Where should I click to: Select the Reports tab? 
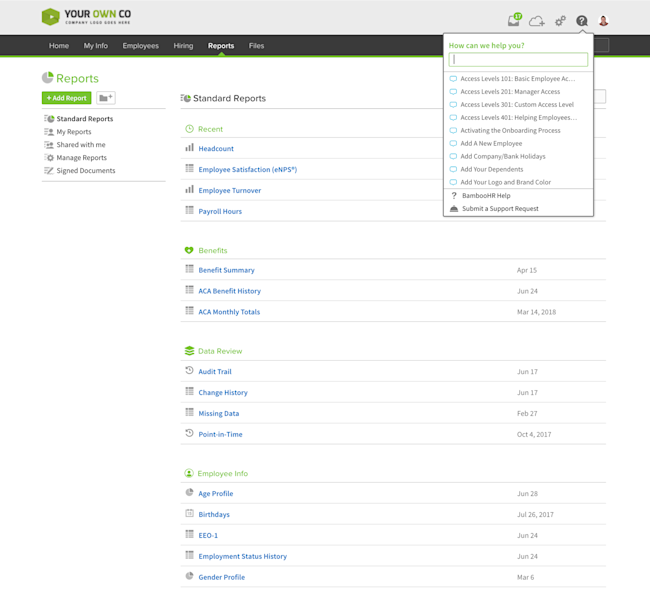click(x=221, y=46)
